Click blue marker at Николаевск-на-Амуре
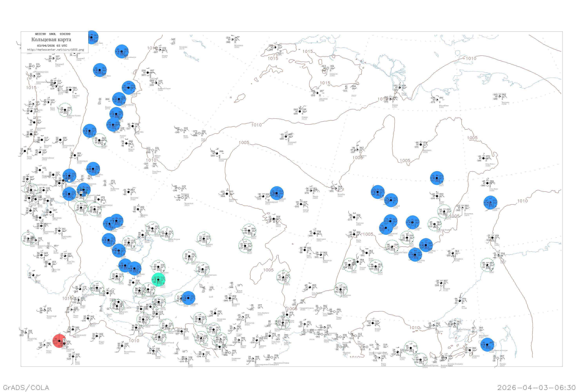 click(487, 345)
